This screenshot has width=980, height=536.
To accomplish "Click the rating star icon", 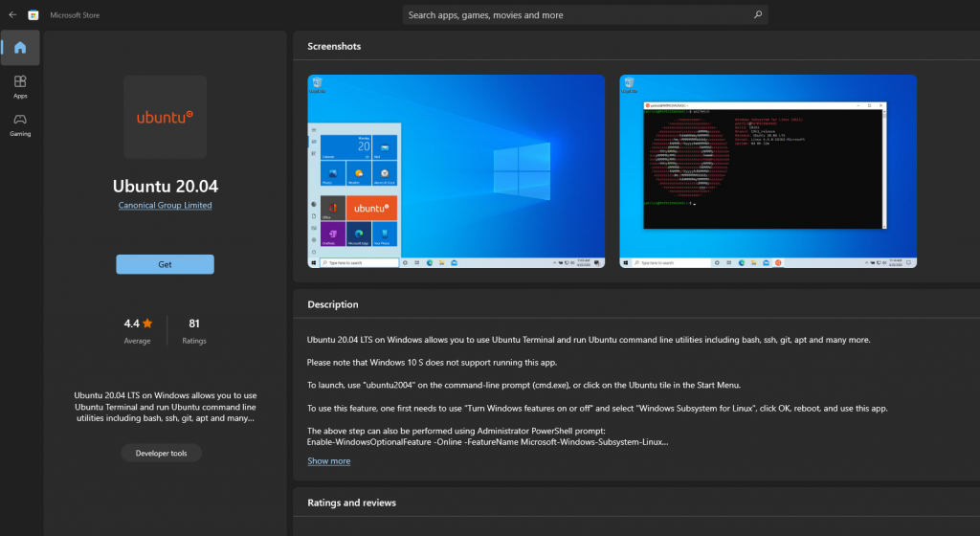I will [x=147, y=323].
